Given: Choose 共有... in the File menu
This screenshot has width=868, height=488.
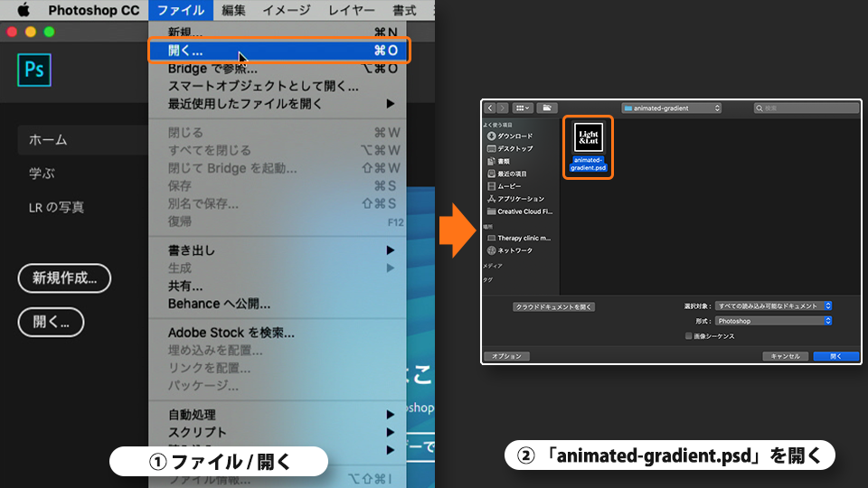Looking at the screenshot, I should tap(278, 286).
